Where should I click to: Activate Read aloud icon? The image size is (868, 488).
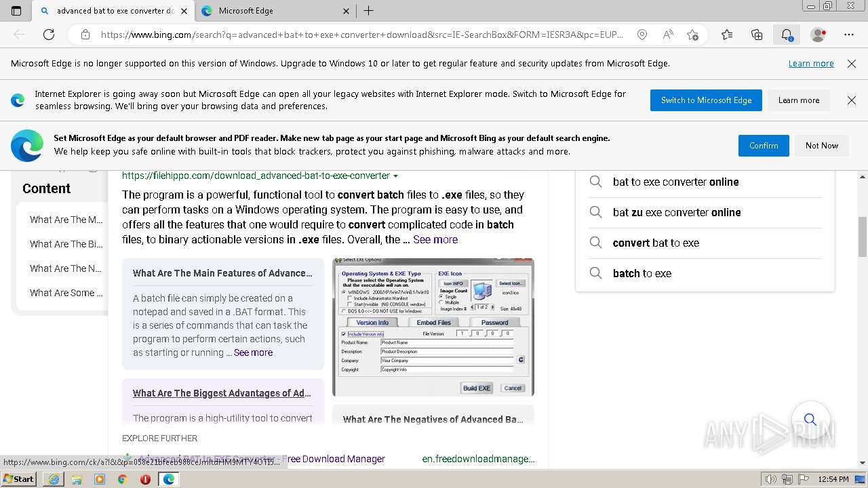[x=668, y=35]
